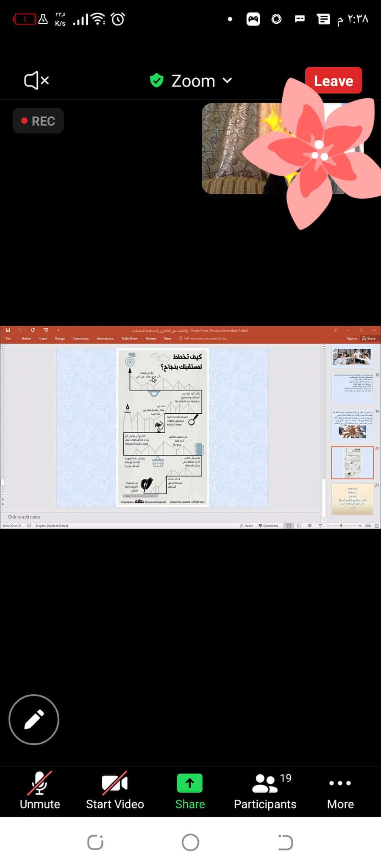This screenshot has width=381, height=868.
Task: Tap the REC recording indicator
Action: click(38, 121)
